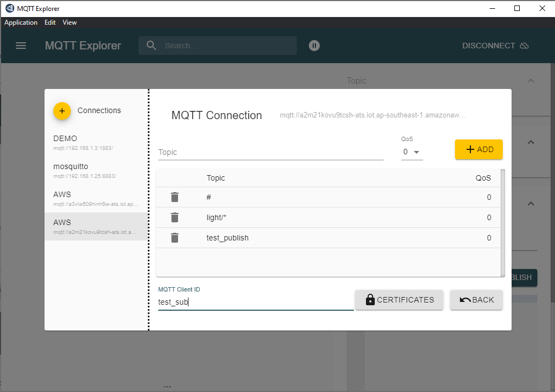Delete the light/* topic subscription

(174, 217)
